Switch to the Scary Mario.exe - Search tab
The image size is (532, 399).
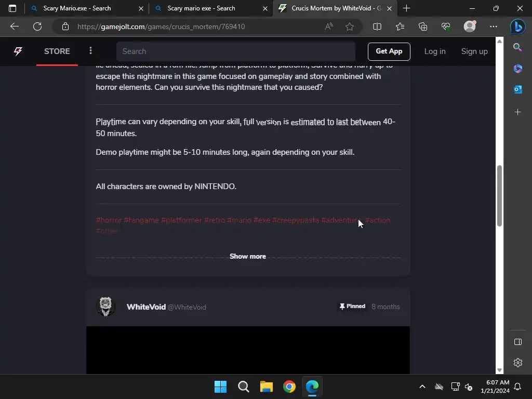tap(77, 8)
